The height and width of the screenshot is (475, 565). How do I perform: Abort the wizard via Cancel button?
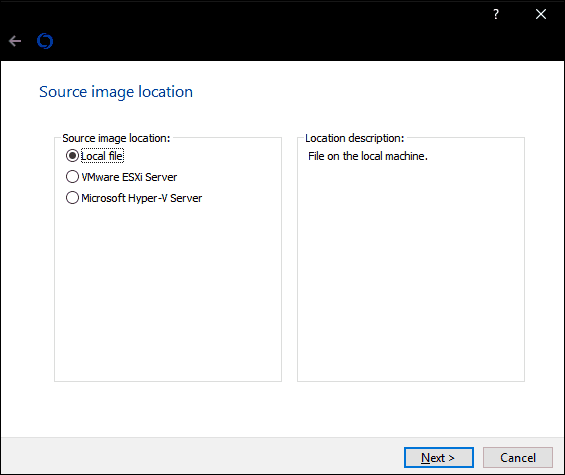pos(518,458)
